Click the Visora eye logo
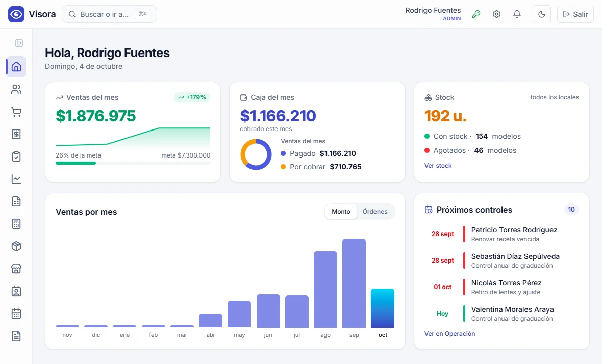 pyautogui.click(x=16, y=14)
